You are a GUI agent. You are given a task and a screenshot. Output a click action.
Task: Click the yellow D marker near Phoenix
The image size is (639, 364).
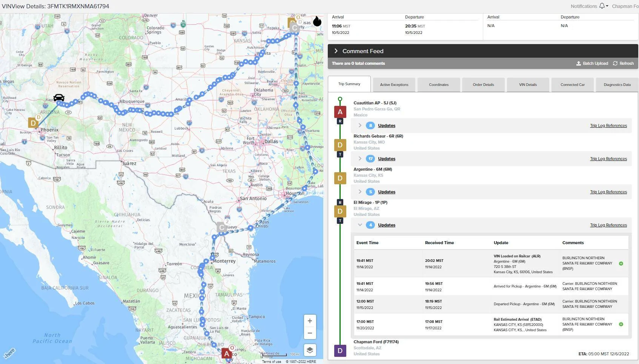click(x=33, y=123)
